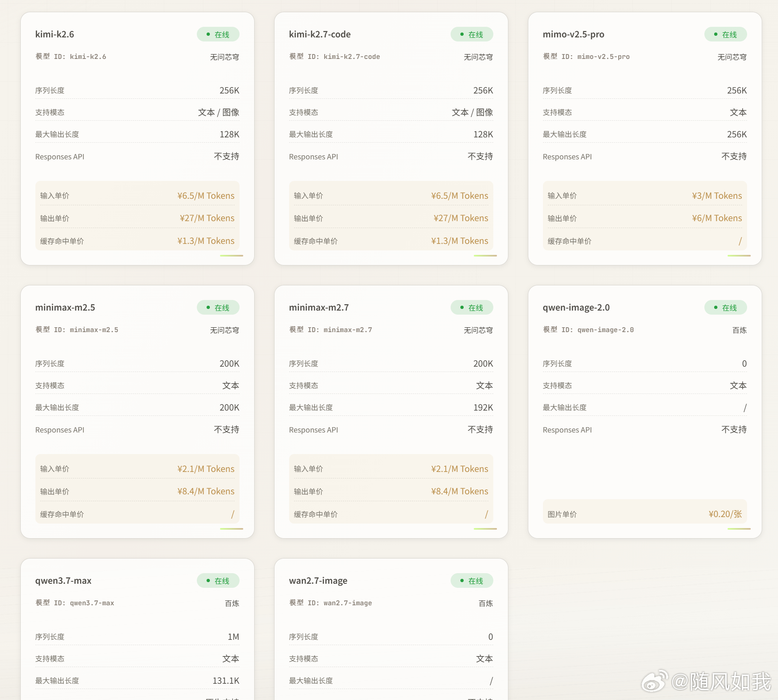Click mimo-v2.5-pro output price ¥6/M Tokens
The image size is (778, 700).
point(717,218)
